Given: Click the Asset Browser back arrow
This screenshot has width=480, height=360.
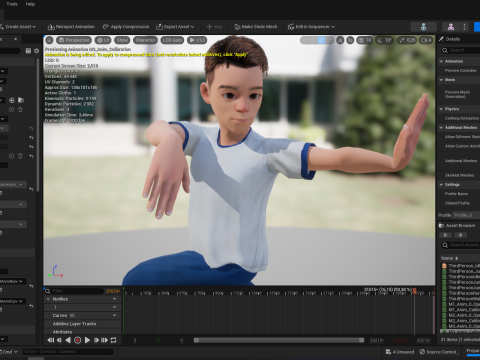Looking at the screenshot, I should [445, 235].
